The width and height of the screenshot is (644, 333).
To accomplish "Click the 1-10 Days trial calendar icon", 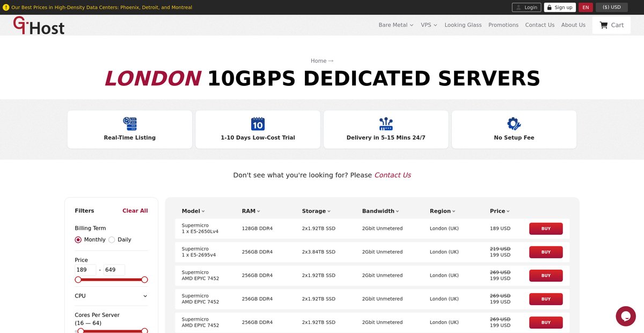I will (258, 124).
